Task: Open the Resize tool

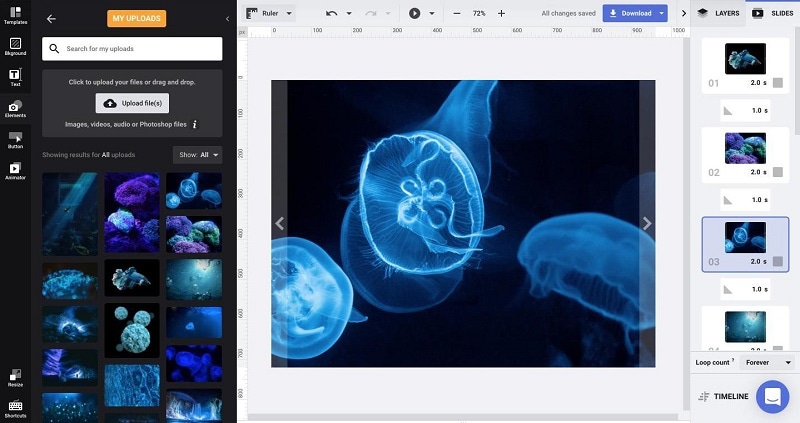Action: tap(15, 378)
